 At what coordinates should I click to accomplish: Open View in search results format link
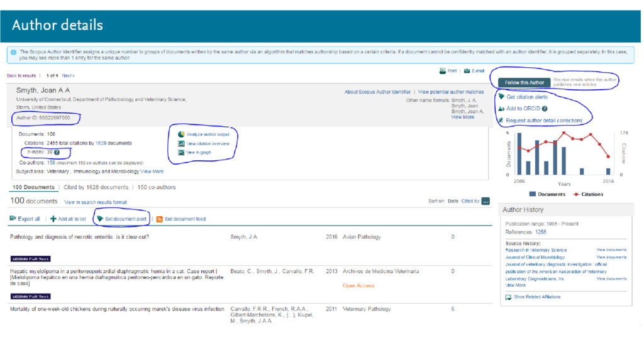coord(96,202)
